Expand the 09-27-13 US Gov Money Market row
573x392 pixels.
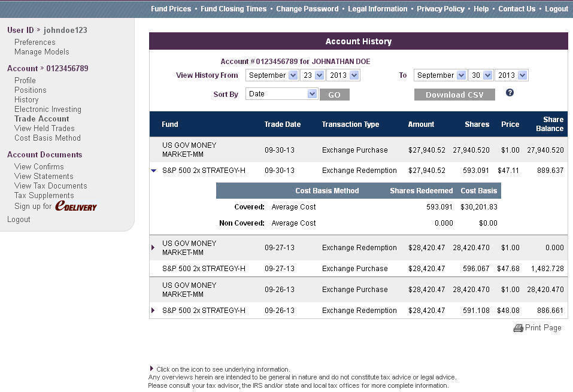point(153,248)
